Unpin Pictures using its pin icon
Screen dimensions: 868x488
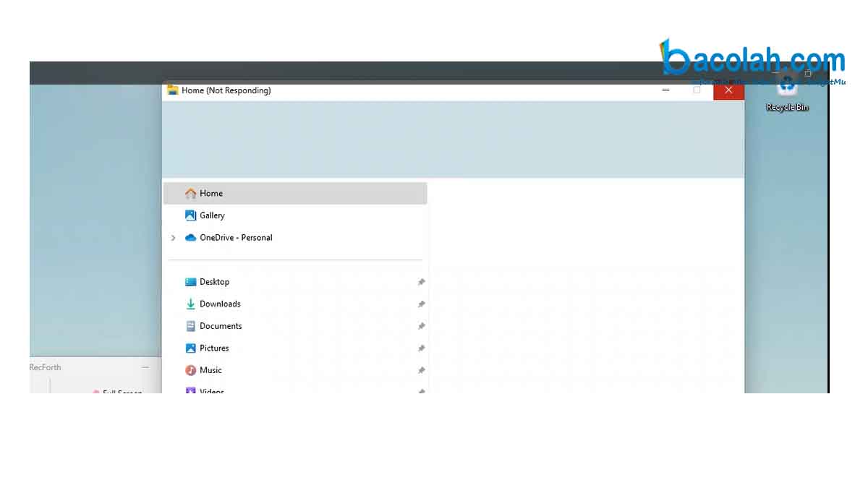pos(421,348)
